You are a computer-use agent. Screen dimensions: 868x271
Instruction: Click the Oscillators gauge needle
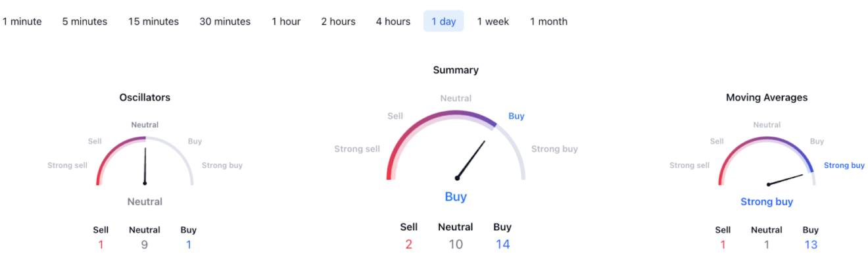click(145, 165)
